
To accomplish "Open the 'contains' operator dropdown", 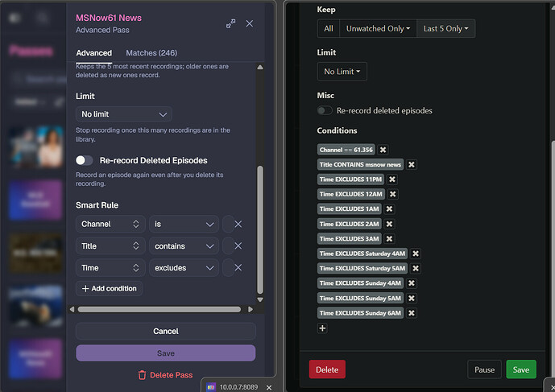I will 184,246.
